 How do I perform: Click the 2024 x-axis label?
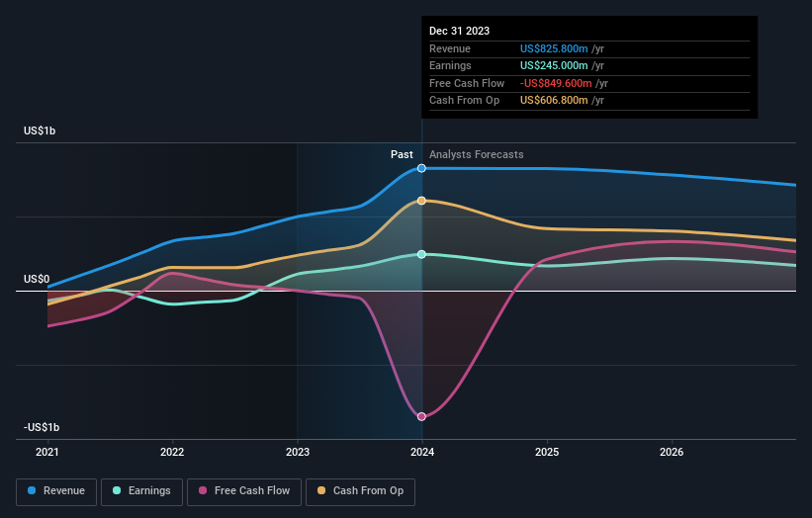(x=422, y=453)
